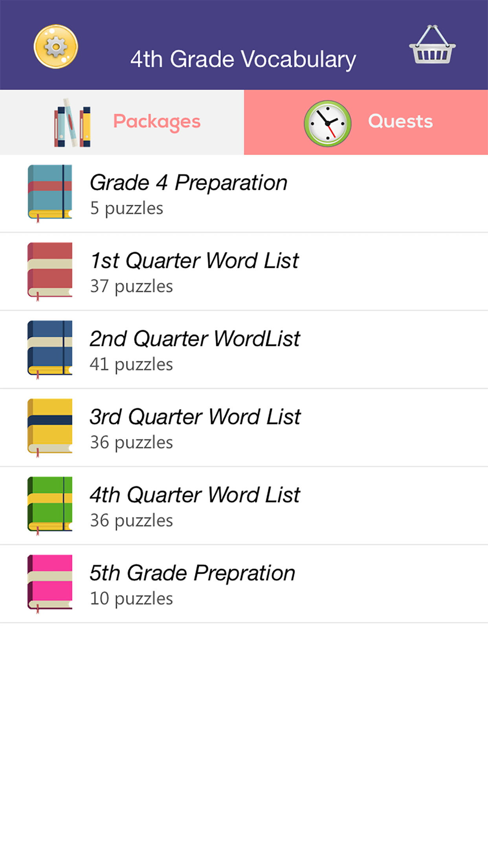Open settings with the gold gear coin
The width and height of the screenshot is (488, 868).
[x=56, y=47]
